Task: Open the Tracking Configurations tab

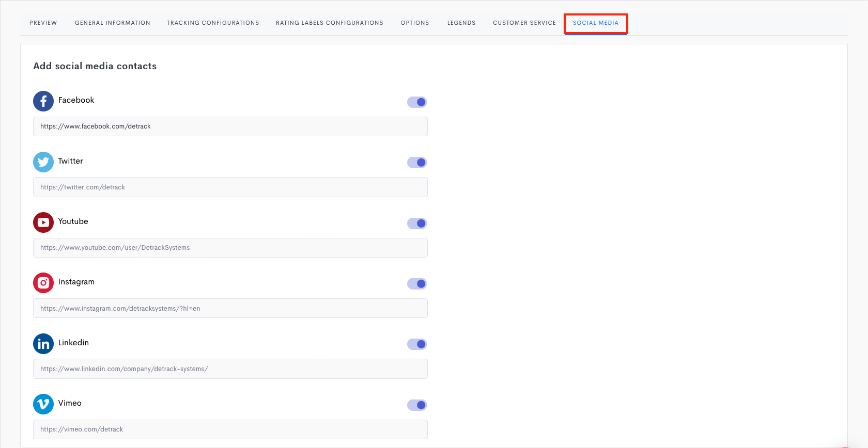Action: pyautogui.click(x=213, y=23)
